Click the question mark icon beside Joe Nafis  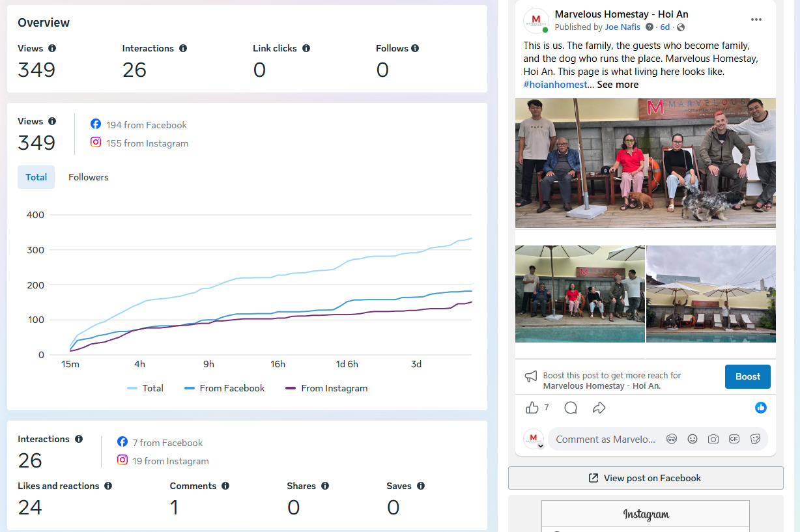pyautogui.click(x=649, y=27)
